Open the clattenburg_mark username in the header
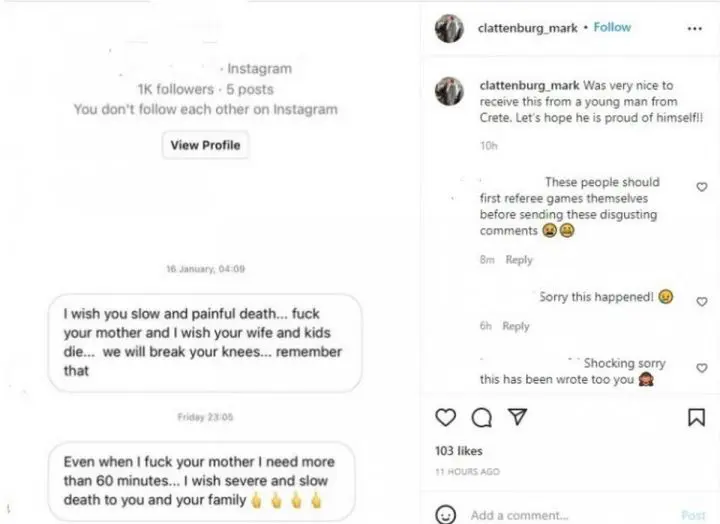This screenshot has width=720, height=524. point(529,28)
